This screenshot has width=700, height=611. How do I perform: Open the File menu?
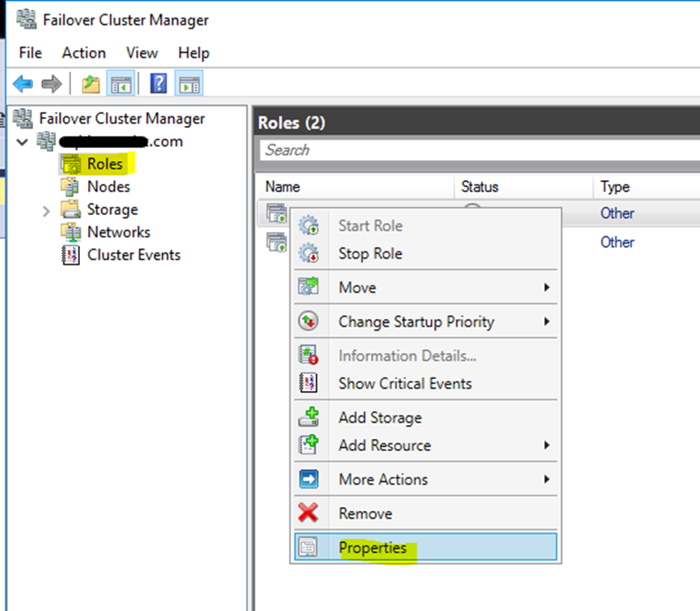coord(31,53)
